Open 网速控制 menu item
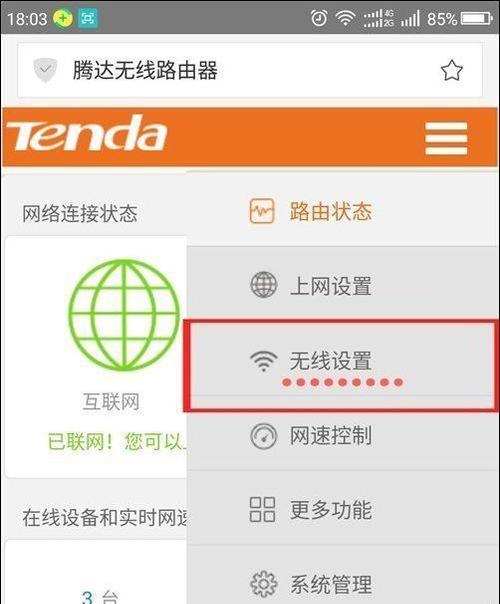Image resolution: width=500 pixels, height=604 pixels. 343,436
